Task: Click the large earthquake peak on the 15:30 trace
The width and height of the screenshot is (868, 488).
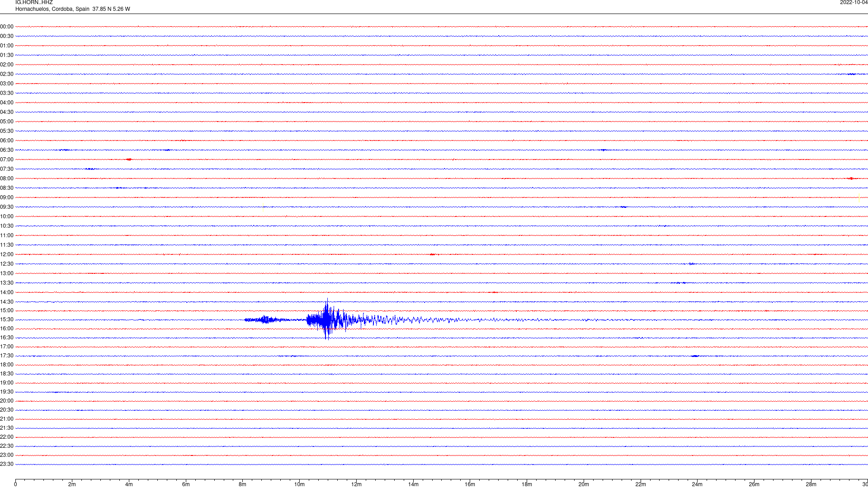Action: point(327,319)
